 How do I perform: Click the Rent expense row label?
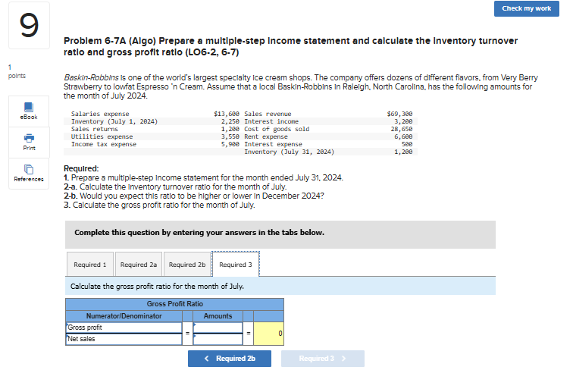(x=266, y=136)
